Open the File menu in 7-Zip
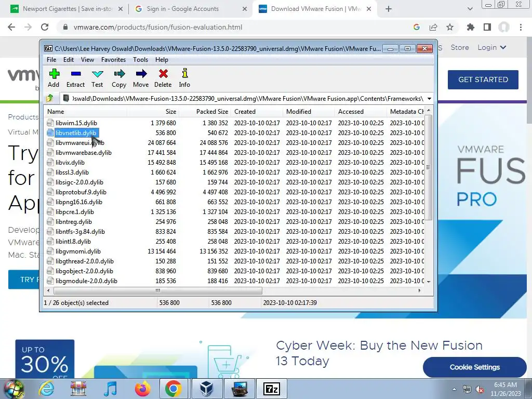This screenshot has width=532, height=399. click(51, 60)
